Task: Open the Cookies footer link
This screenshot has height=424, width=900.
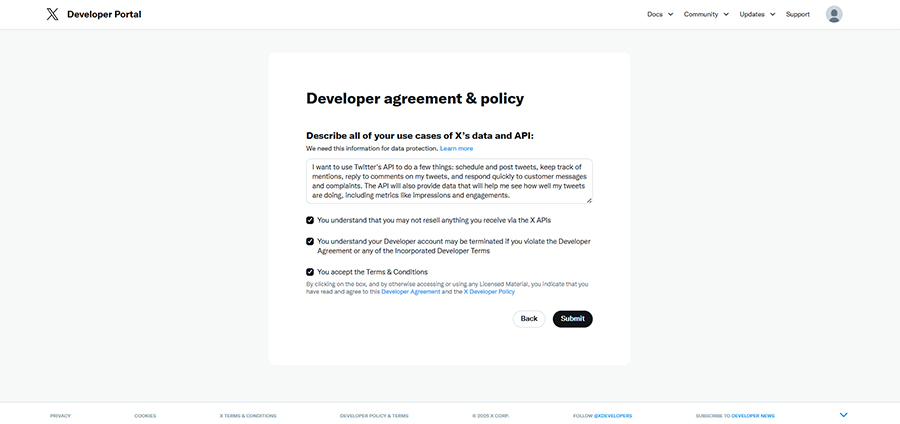Action: click(145, 416)
